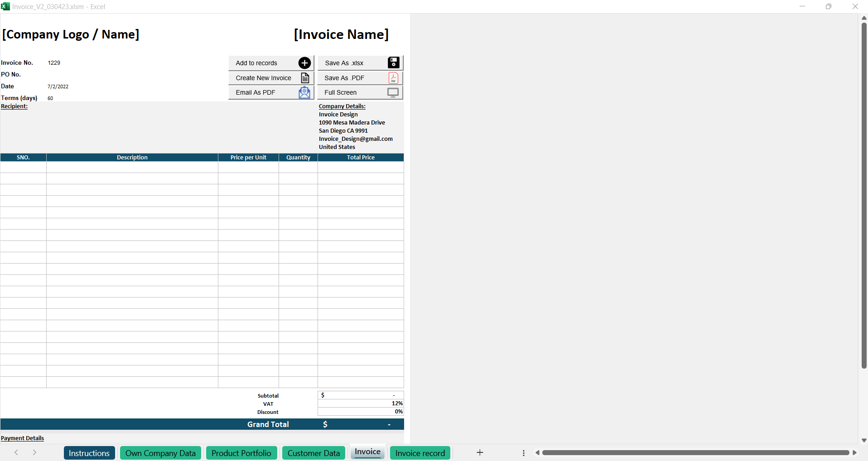Open the Invoice record sheet tab
This screenshot has height=461, width=868.
pyautogui.click(x=420, y=453)
